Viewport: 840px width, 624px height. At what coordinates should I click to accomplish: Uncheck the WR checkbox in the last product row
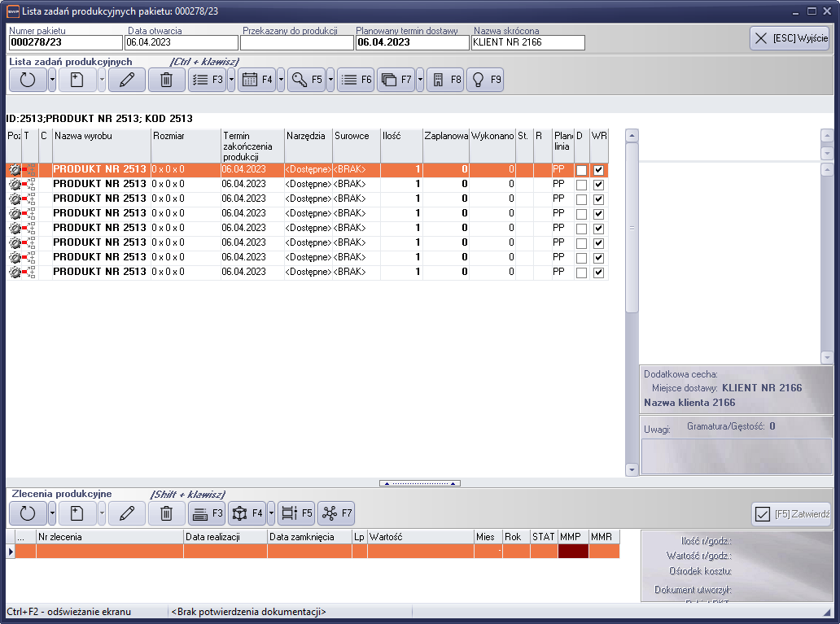(x=599, y=273)
